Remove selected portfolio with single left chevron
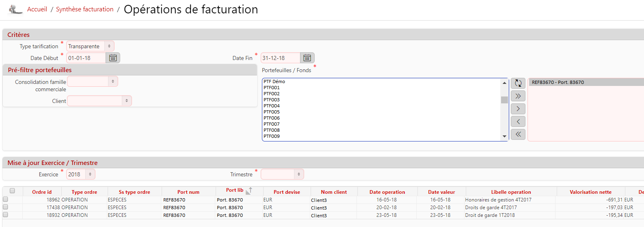This screenshot has height=227, width=644. point(518,122)
